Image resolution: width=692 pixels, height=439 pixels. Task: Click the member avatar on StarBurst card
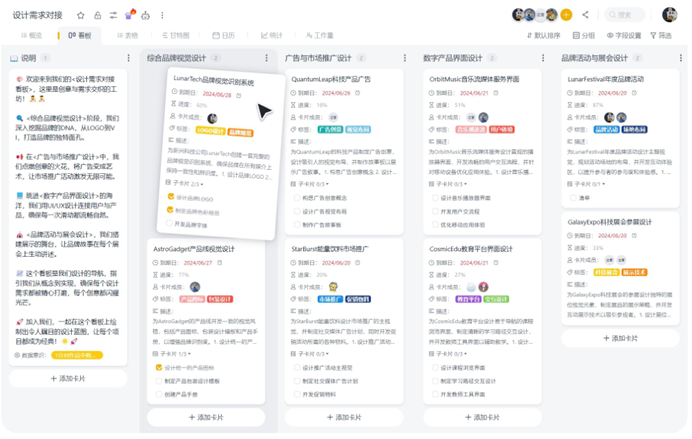click(x=333, y=287)
